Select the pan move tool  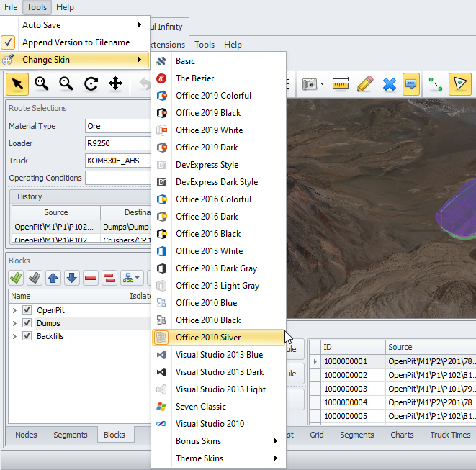[116, 83]
